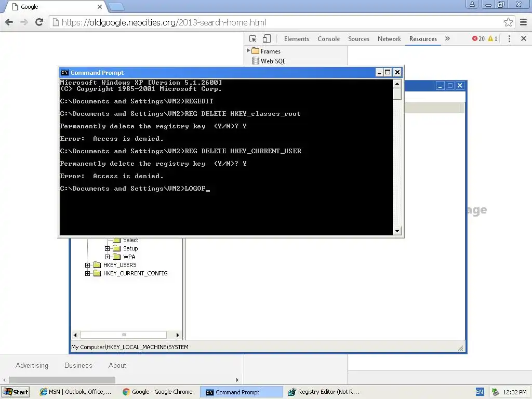
Task: Open the Windows Start menu
Action: (16, 392)
